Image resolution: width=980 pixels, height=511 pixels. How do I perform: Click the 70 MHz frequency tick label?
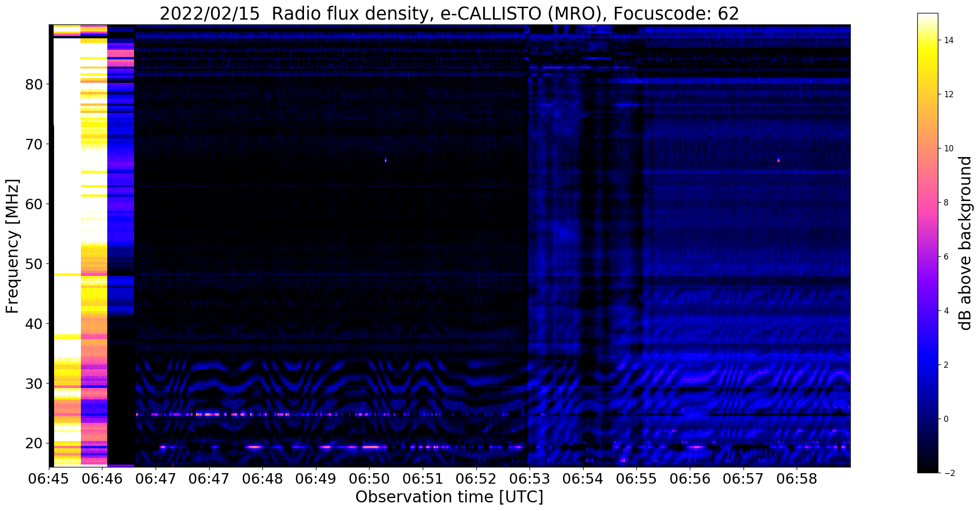click(34, 144)
